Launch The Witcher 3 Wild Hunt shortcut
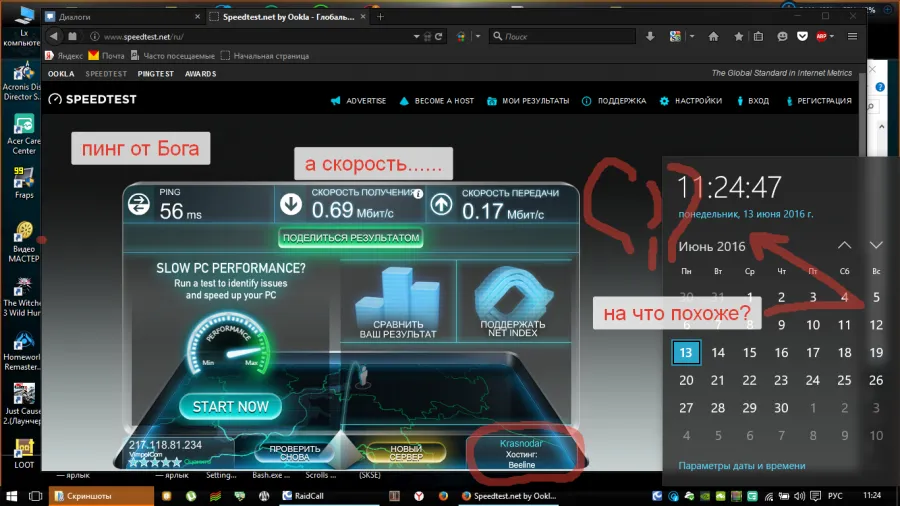The width and height of the screenshot is (900, 506). [23, 297]
